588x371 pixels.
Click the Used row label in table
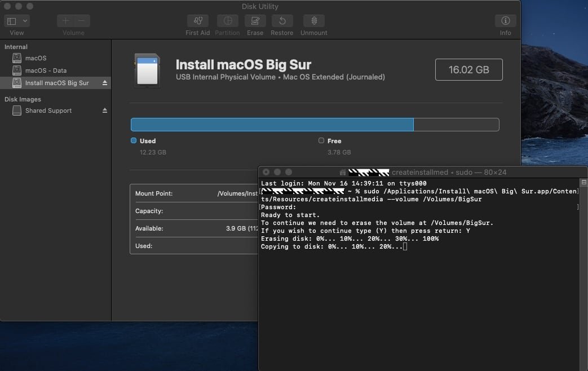pyautogui.click(x=144, y=246)
